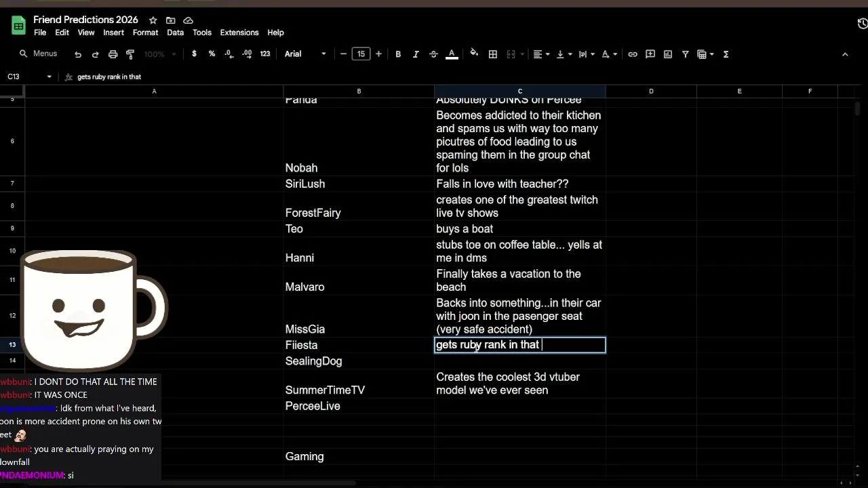
Task: Open the filter views dropdown
Action: click(706, 54)
